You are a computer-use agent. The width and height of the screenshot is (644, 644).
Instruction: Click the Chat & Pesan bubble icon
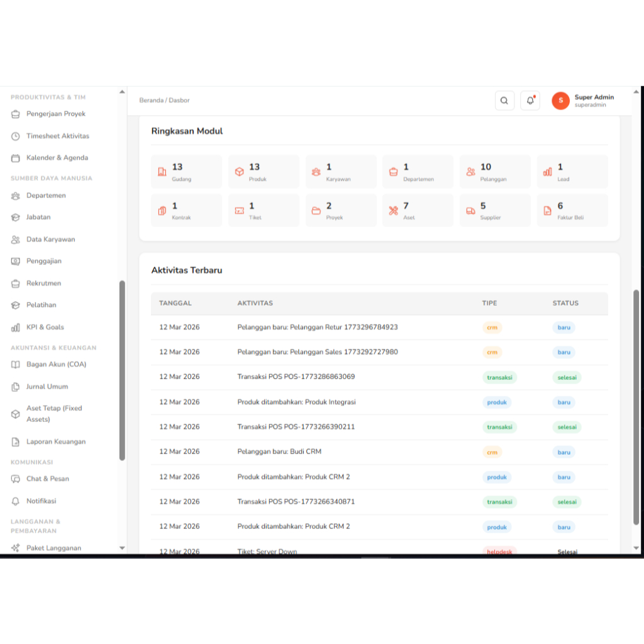(x=16, y=479)
